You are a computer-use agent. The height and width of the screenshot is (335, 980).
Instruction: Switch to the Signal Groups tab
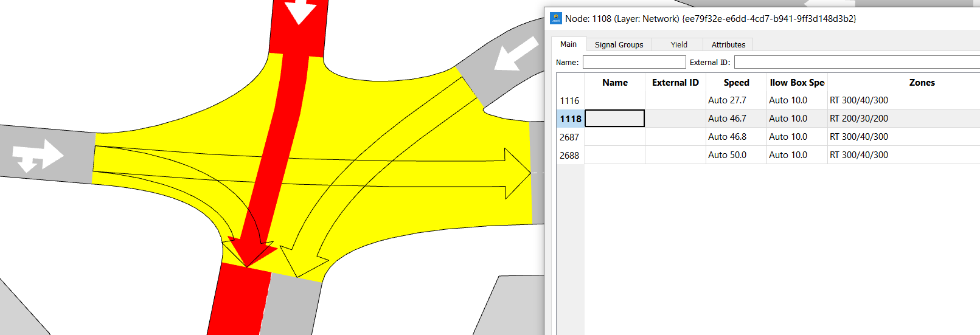(x=619, y=44)
